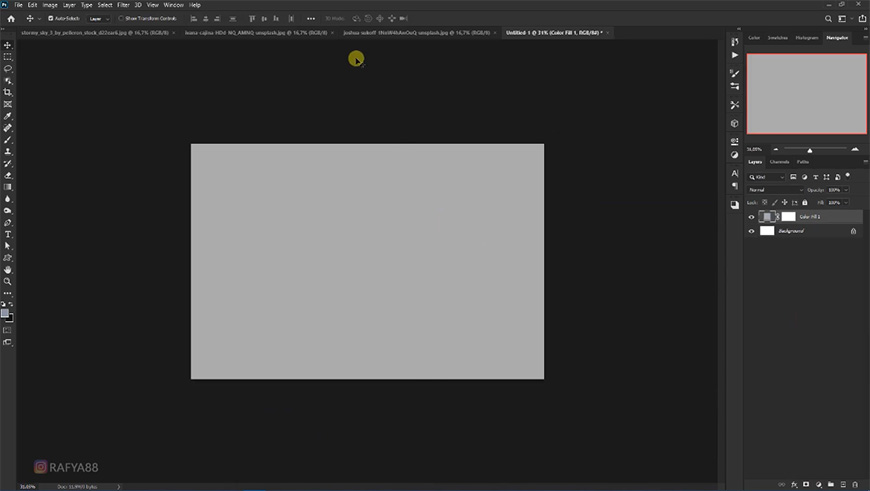The height and width of the screenshot is (491, 870).
Task: Select the Horizontal Type tool
Action: click(x=8, y=235)
